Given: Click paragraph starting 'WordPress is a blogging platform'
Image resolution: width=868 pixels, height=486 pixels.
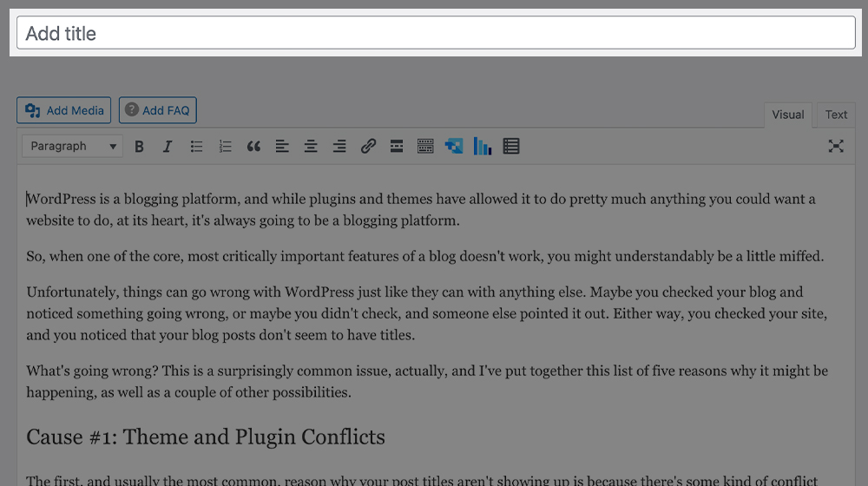Looking at the screenshot, I should pyautogui.click(x=421, y=210).
